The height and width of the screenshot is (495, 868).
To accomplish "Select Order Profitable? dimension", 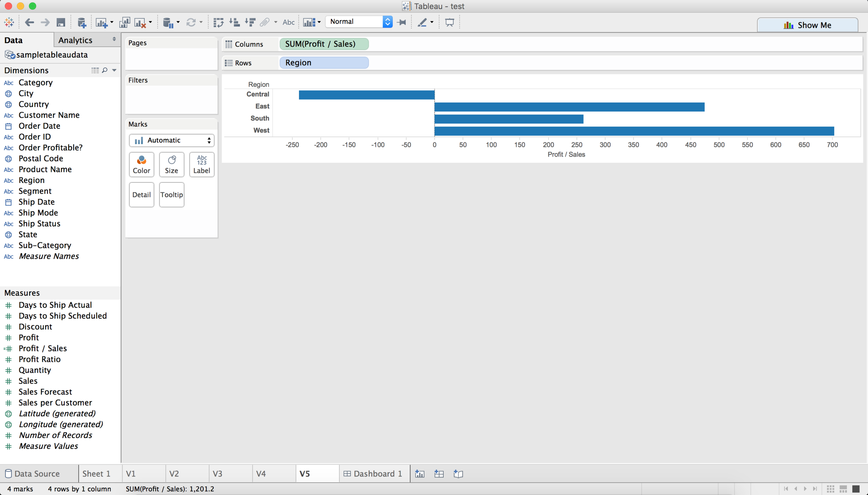I will tap(50, 148).
